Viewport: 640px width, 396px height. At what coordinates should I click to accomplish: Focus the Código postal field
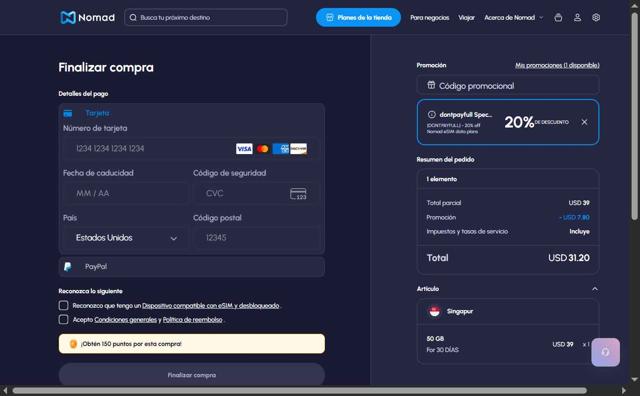[x=256, y=238]
